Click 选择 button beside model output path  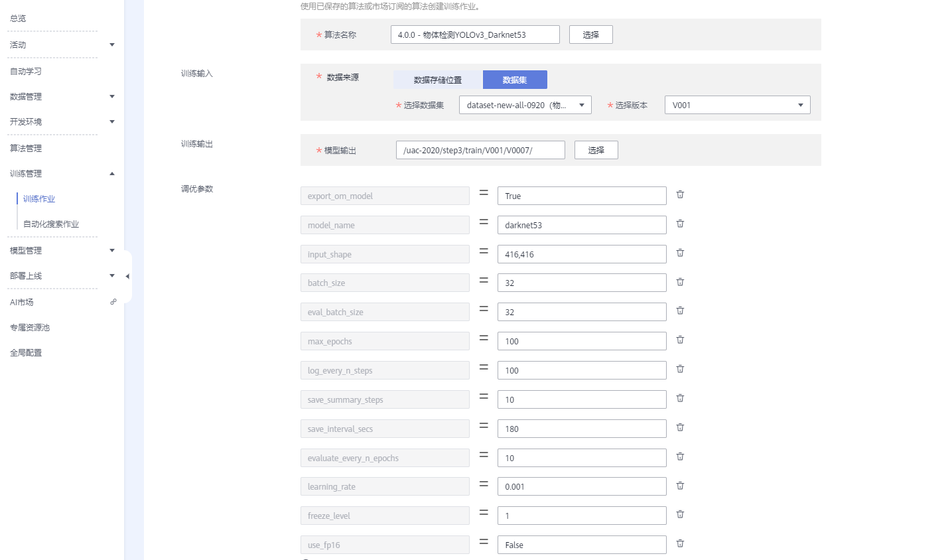596,150
